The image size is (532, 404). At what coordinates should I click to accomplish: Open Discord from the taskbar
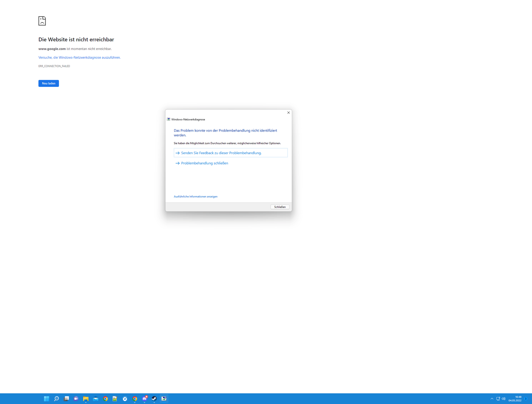pos(144,398)
